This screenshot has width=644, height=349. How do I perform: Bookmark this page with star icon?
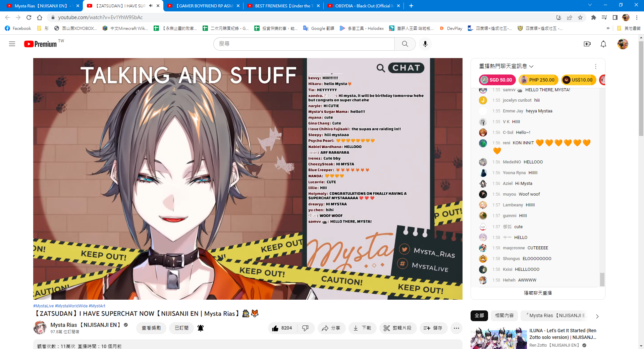(x=580, y=17)
